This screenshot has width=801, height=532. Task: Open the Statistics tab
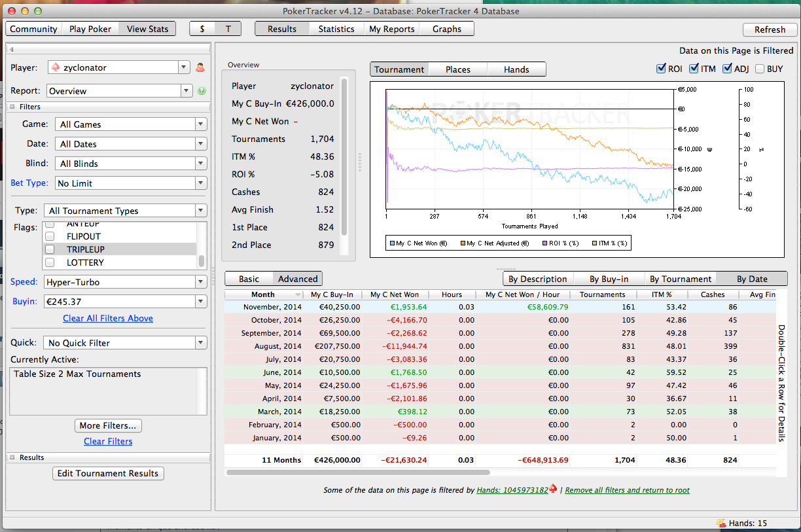click(x=336, y=29)
